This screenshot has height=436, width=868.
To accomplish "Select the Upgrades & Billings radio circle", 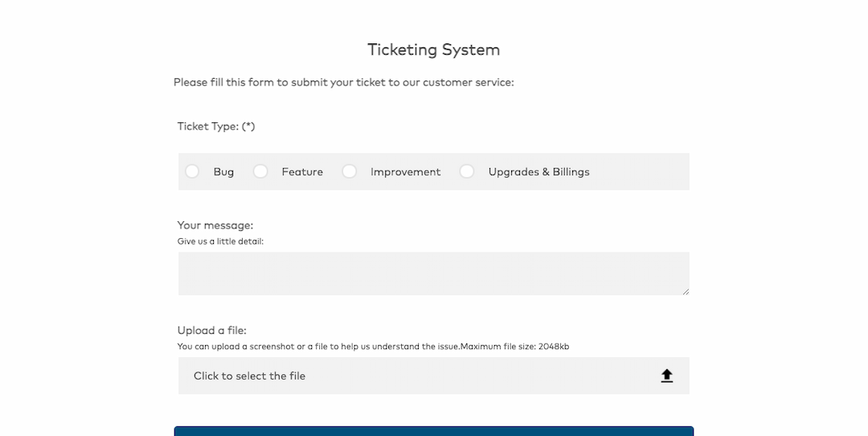I will [x=467, y=171].
